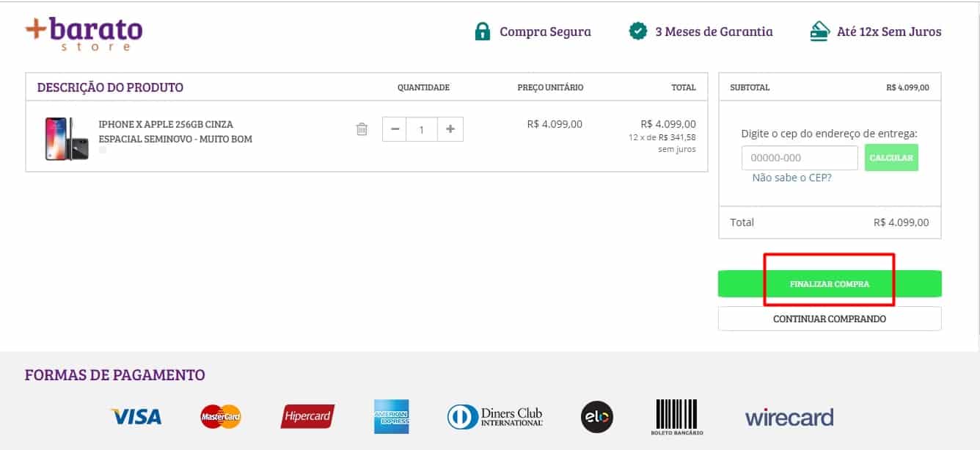The height and width of the screenshot is (450, 980).
Task: Click the American Express logo
Action: coord(391,417)
